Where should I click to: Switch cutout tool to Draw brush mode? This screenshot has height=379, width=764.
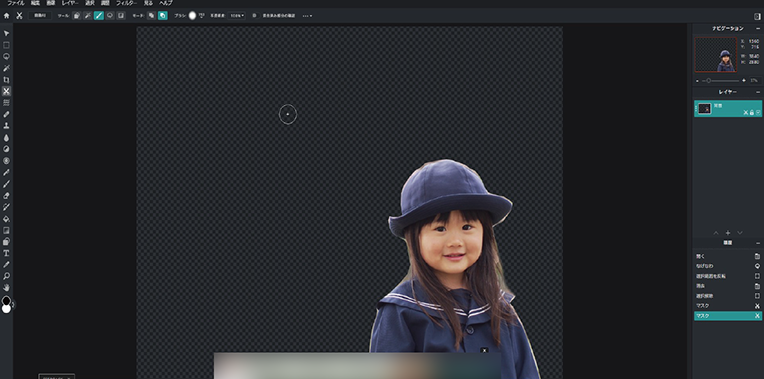click(x=99, y=16)
